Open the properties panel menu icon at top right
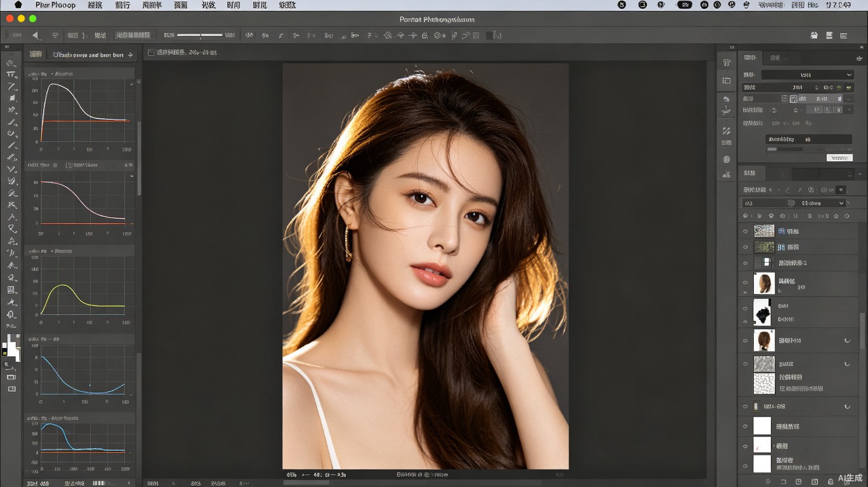 tap(860, 57)
